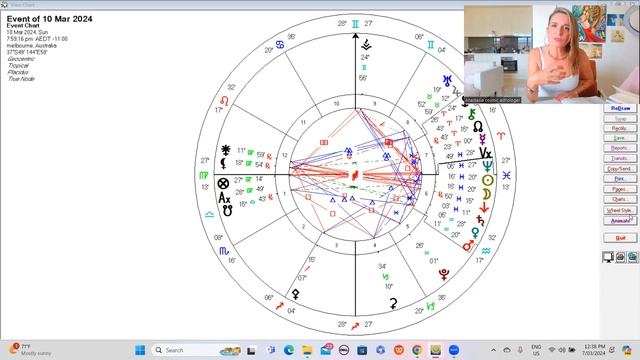The width and height of the screenshot is (640, 360).
Task: Open the Pages button
Action: (x=620, y=189)
